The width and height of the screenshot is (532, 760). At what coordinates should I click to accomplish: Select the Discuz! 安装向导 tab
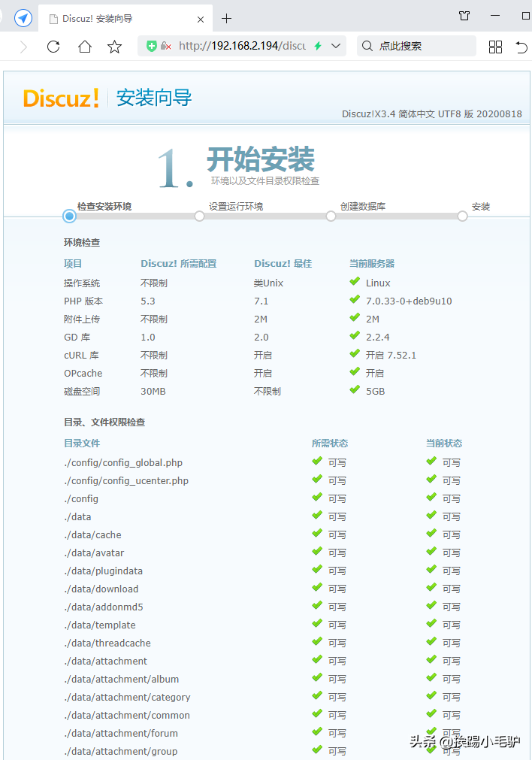pyautogui.click(x=125, y=19)
